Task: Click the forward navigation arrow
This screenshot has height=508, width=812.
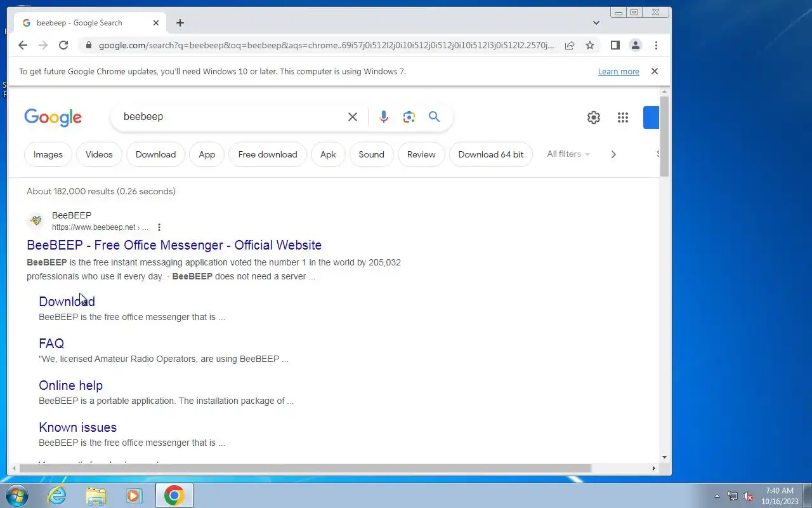Action: [43, 45]
